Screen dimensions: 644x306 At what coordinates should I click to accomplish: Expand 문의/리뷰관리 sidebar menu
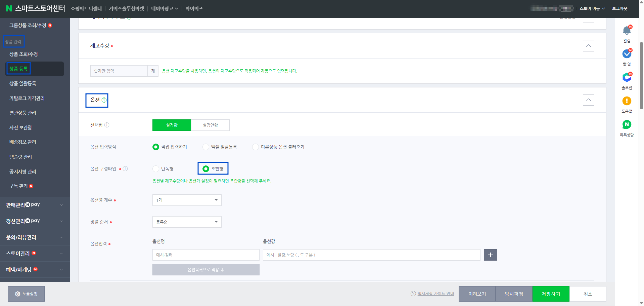point(35,237)
